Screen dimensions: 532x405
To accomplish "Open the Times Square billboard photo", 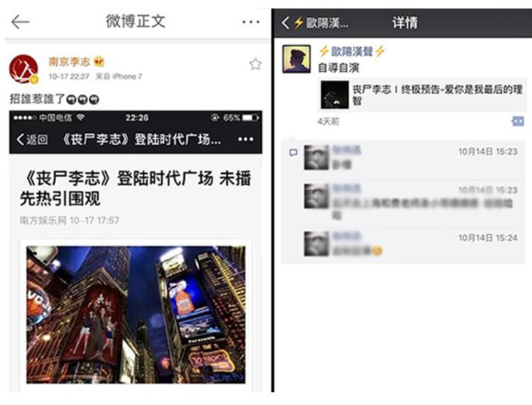I will tap(136, 314).
